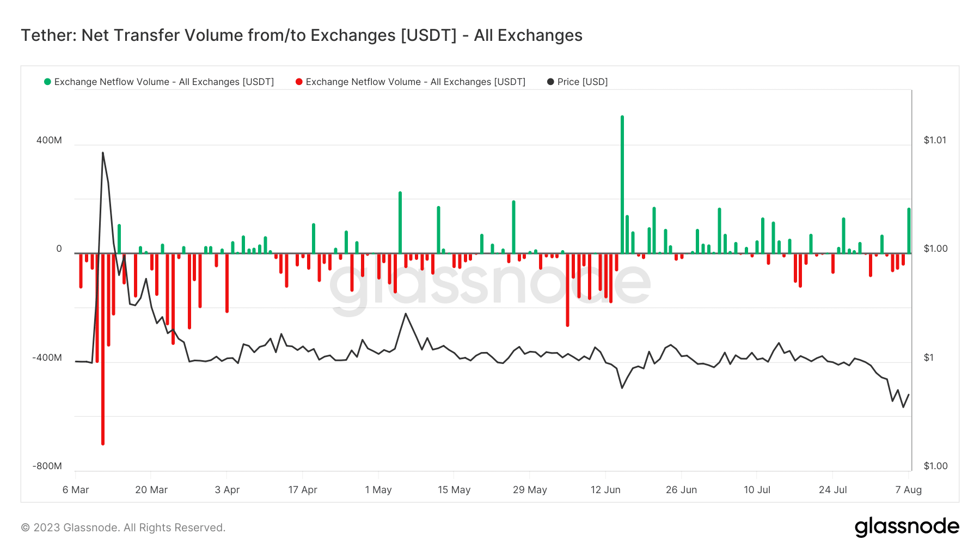980x552 pixels.
Task: Click the copyright notice text
Action: 123,527
